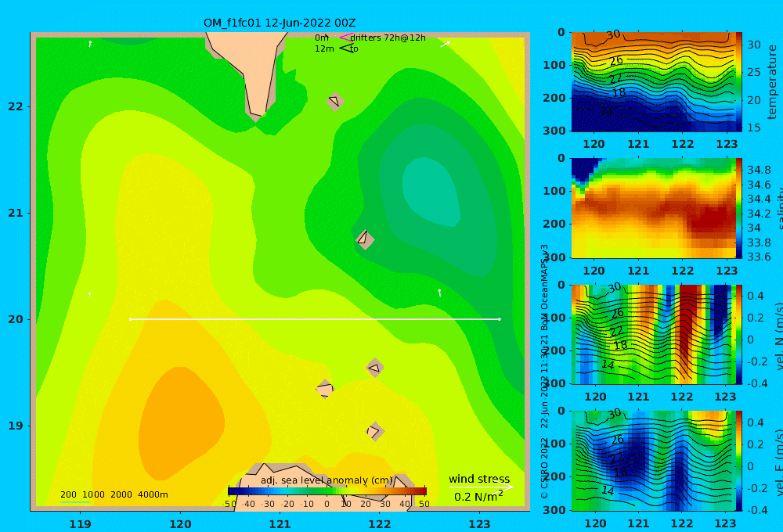Viewport: 783px width, 532px height.
Task: Click the main map latitude label '19'
Action: (16, 426)
